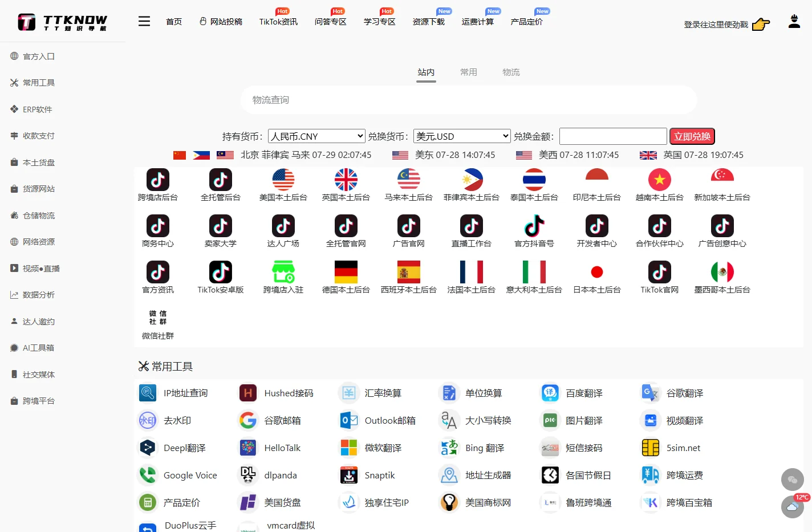Open the 5sim.net icon
812x532 pixels.
[x=651, y=448]
